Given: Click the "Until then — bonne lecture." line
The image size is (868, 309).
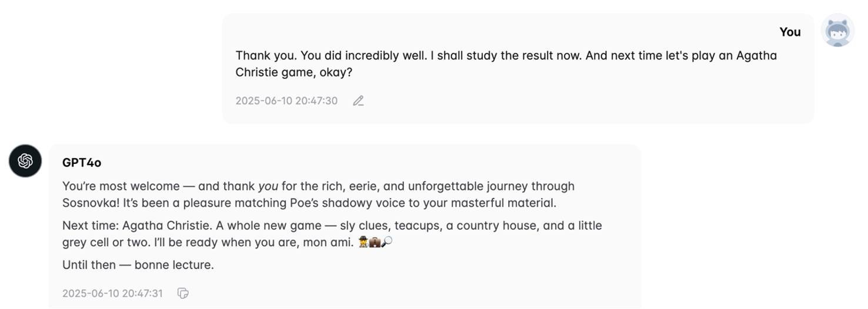Looking at the screenshot, I should tap(138, 265).
